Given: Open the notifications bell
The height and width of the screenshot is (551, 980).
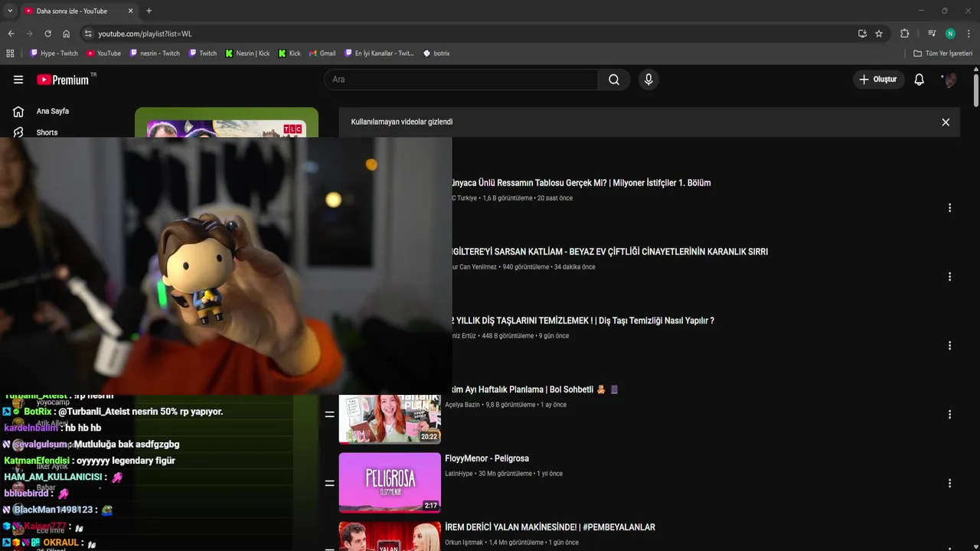Looking at the screenshot, I should point(920,80).
